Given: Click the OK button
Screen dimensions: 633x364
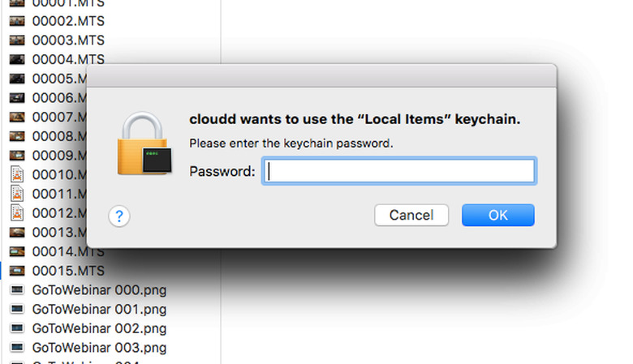Looking at the screenshot, I should coord(497,215).
